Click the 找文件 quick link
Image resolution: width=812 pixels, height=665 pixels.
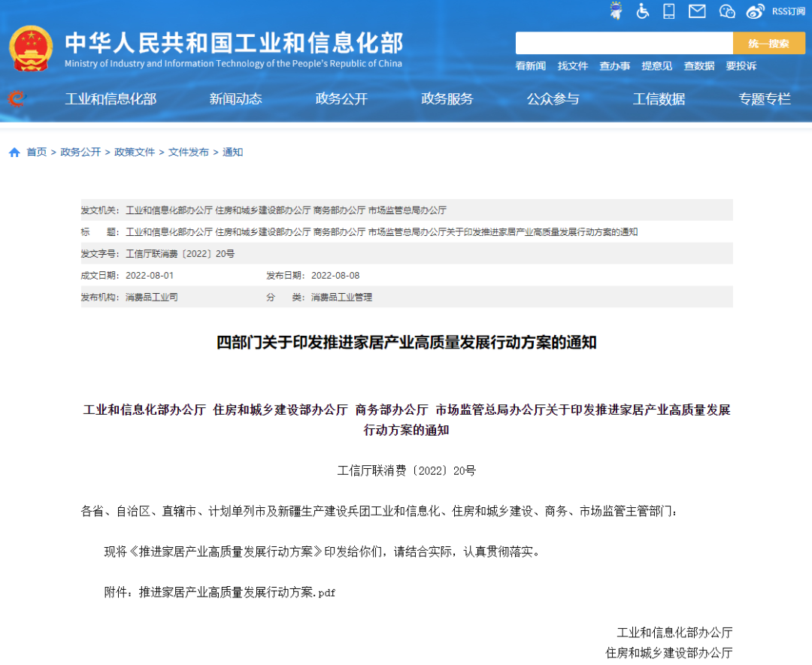coord(572,66)
